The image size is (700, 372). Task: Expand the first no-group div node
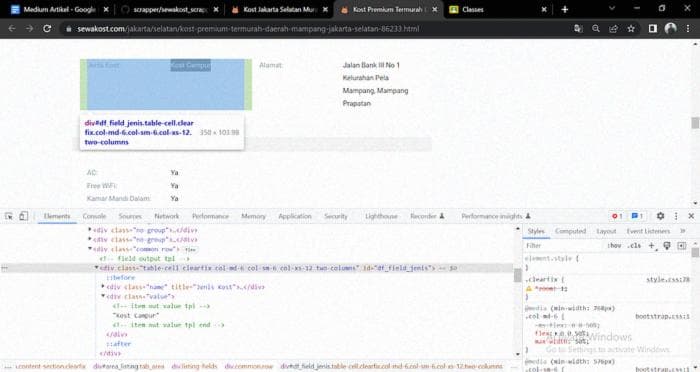coord(90,230)
